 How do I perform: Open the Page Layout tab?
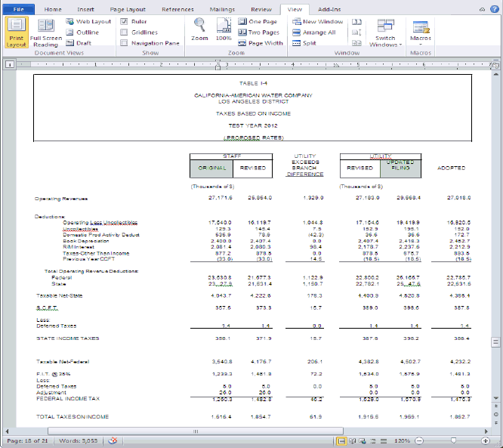click(x=127, y=9)
